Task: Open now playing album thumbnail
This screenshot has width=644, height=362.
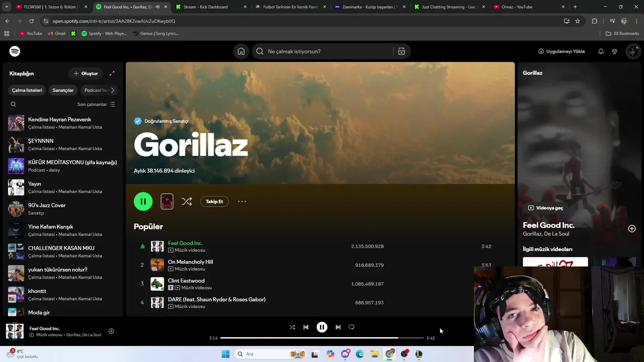Action: click(x=15, y=331)
